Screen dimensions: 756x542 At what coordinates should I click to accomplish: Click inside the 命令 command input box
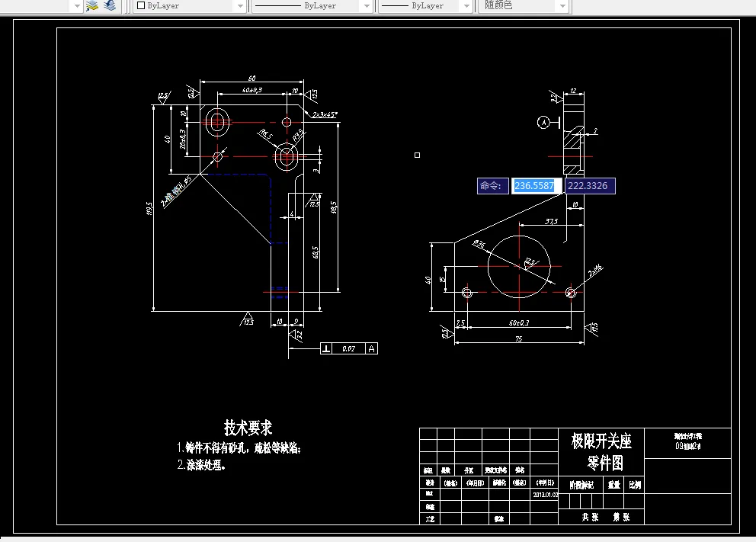(x=492, y=186)
